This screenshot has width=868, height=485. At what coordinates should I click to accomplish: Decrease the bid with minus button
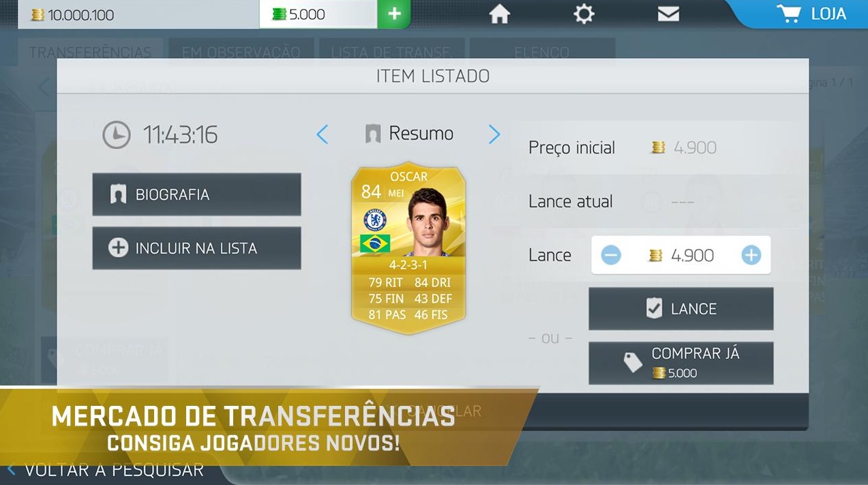611,255
